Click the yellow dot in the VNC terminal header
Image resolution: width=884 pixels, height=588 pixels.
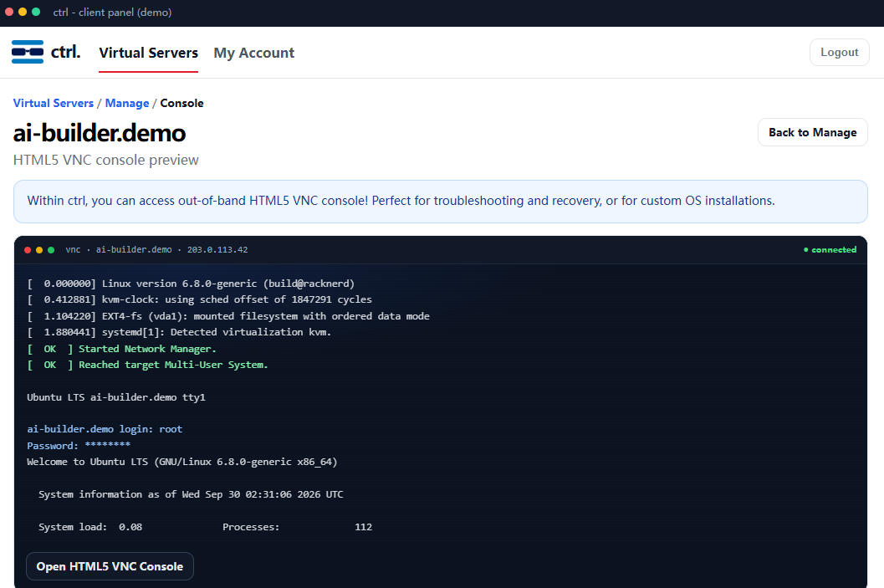[x=39, y=250]
